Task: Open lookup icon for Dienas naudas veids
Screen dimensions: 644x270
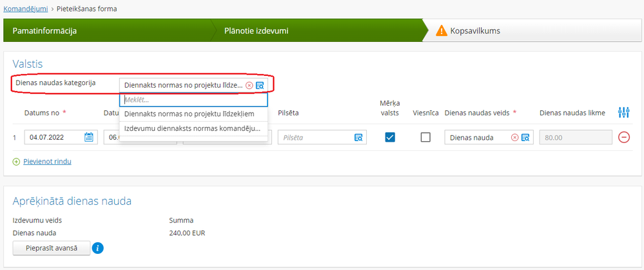Action: [x=525, y=138]
